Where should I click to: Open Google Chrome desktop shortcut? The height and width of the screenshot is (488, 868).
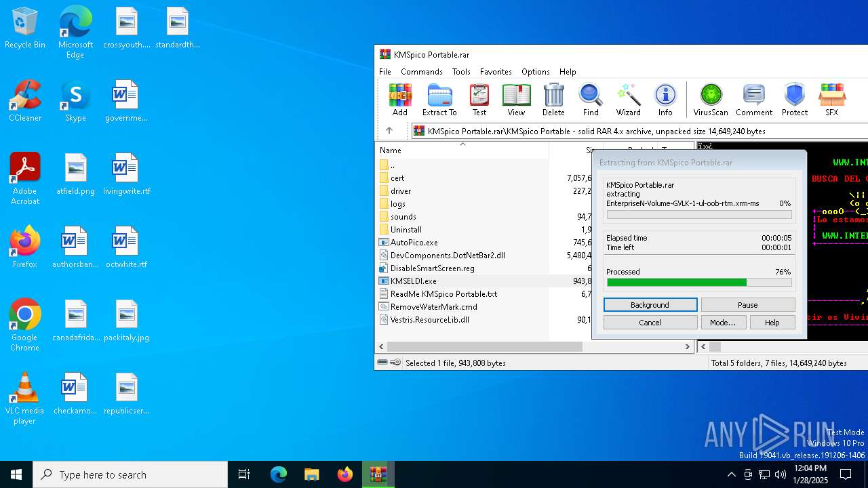25,326
